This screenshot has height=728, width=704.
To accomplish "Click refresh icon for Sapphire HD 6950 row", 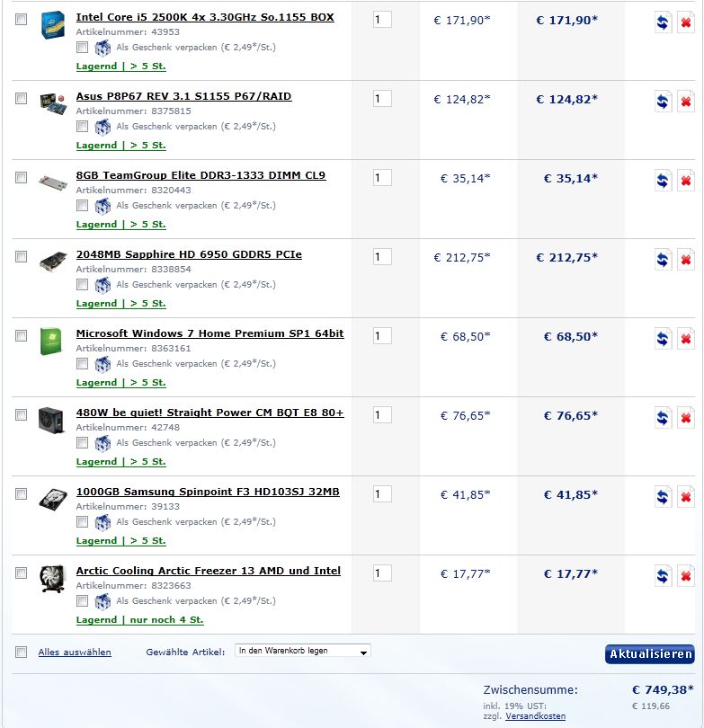I will click(x=663, y=260).
